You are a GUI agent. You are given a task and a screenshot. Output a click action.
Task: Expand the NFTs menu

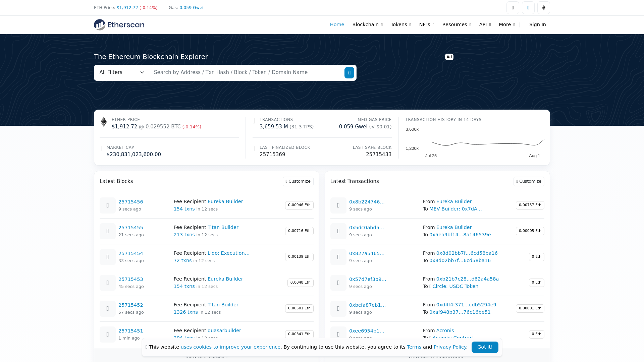tap(427, 24)
